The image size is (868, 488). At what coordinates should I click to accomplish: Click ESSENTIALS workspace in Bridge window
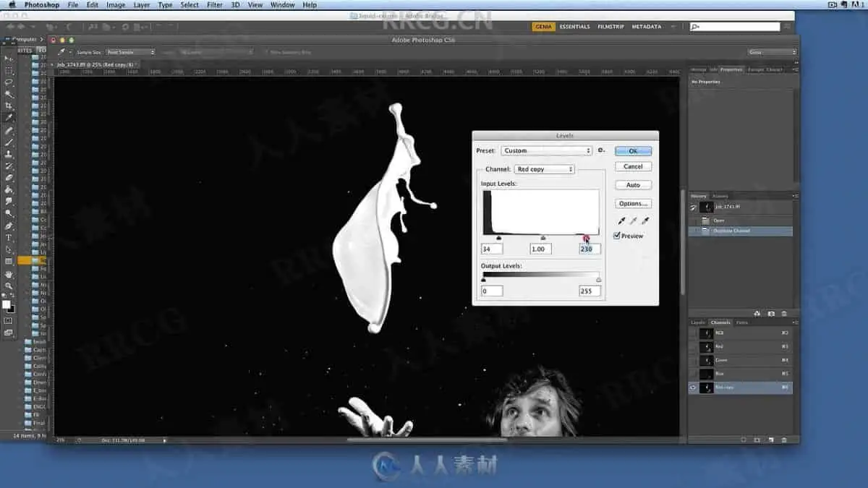pos(574,27)
